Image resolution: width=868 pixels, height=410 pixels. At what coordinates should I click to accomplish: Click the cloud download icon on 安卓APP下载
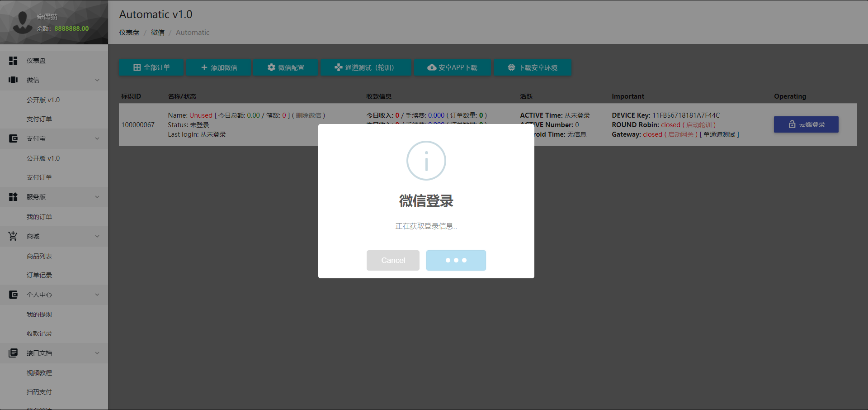click(432, 67)
